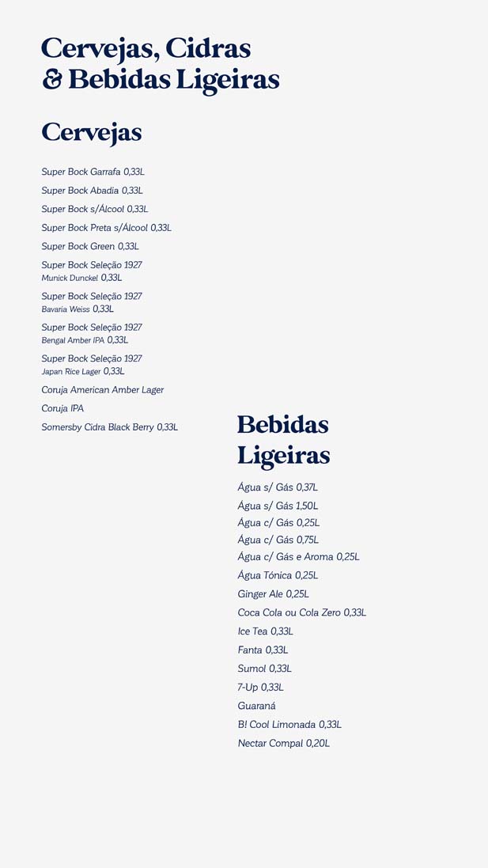Screen dimensions: 488x868
Task: Click the Cervejas, Cidras & Bebidas Ligeiras title
Action: tap(160, 64)
